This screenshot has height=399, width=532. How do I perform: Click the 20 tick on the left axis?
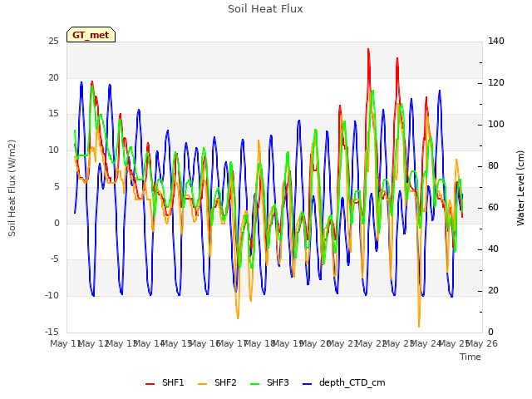[x=53, y=77]
